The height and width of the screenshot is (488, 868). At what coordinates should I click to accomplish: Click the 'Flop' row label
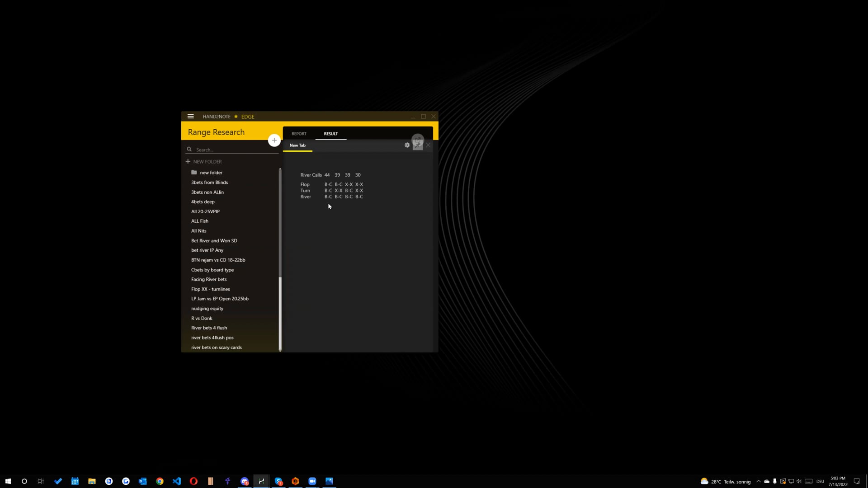tap(305, 184)
